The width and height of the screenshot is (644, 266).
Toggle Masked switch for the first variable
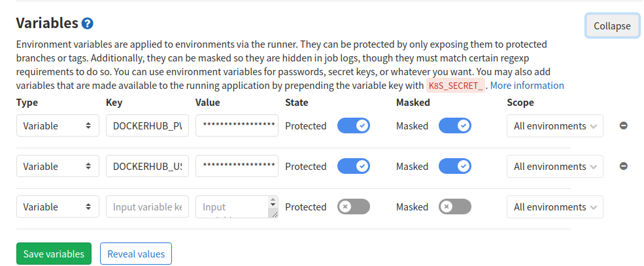click(x=455, y=125)
